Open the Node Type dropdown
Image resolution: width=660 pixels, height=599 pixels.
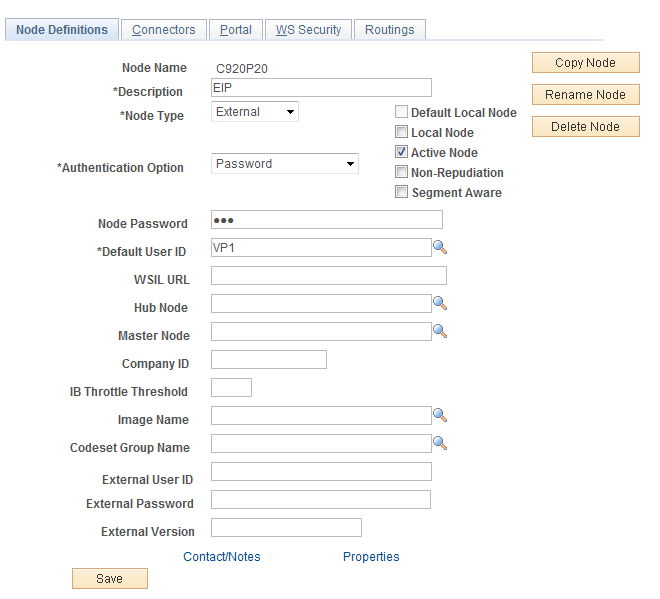coord(255,112)
